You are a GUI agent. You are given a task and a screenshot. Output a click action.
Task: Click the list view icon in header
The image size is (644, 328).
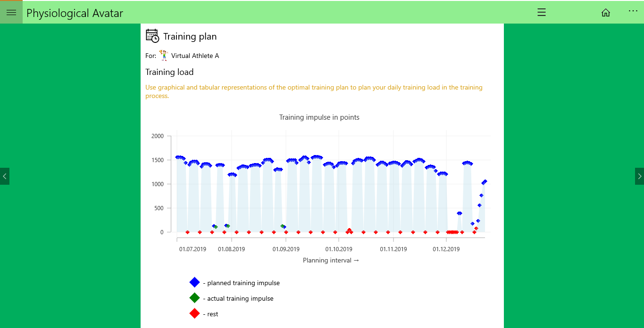(x=542, y=13)
